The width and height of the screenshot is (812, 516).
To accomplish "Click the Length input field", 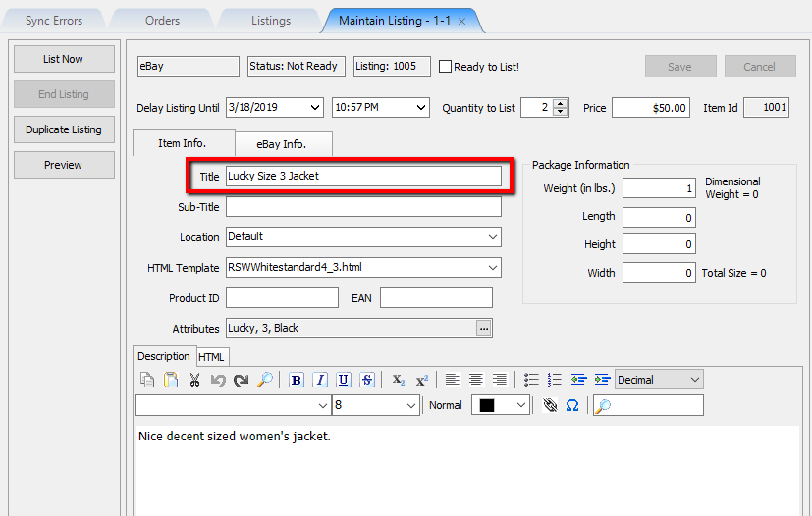I will tap(659, 218).
